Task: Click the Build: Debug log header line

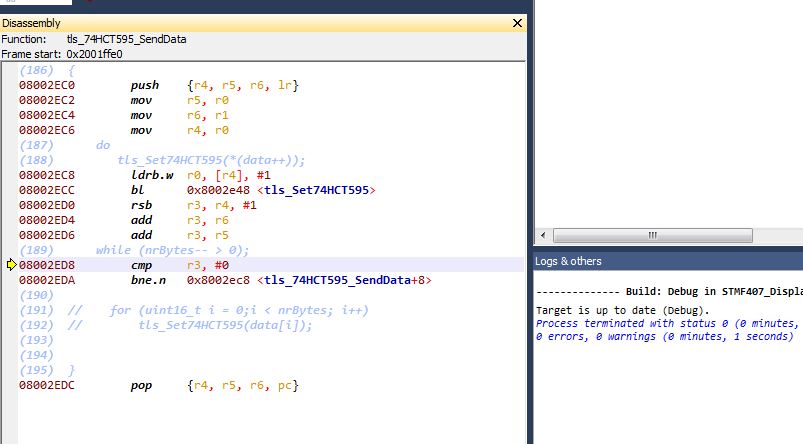Action: (669, 291)
